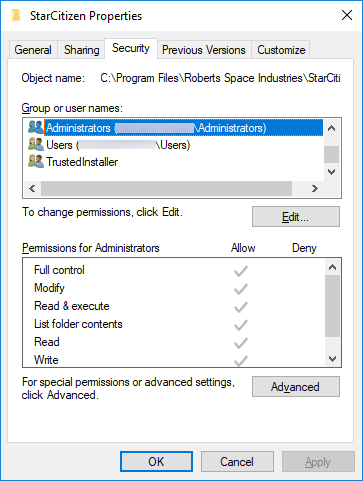Click the down arrow of group list scrollbar
This screenshot has height=481, width=363.
[x=332, y=172]
